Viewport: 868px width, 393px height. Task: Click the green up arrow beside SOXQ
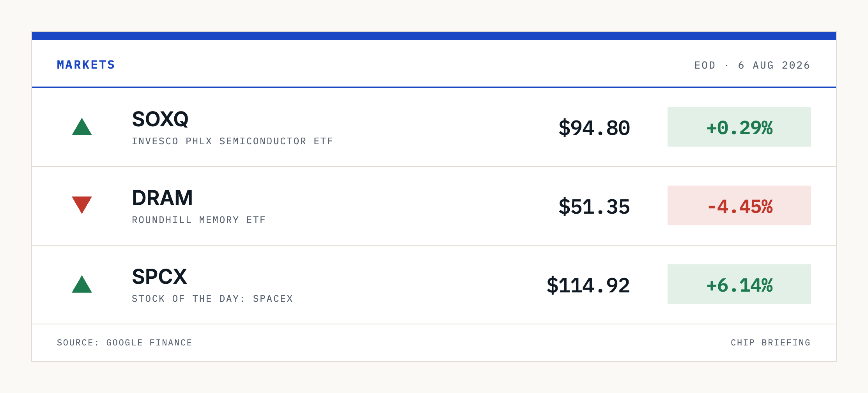point(82,127)
